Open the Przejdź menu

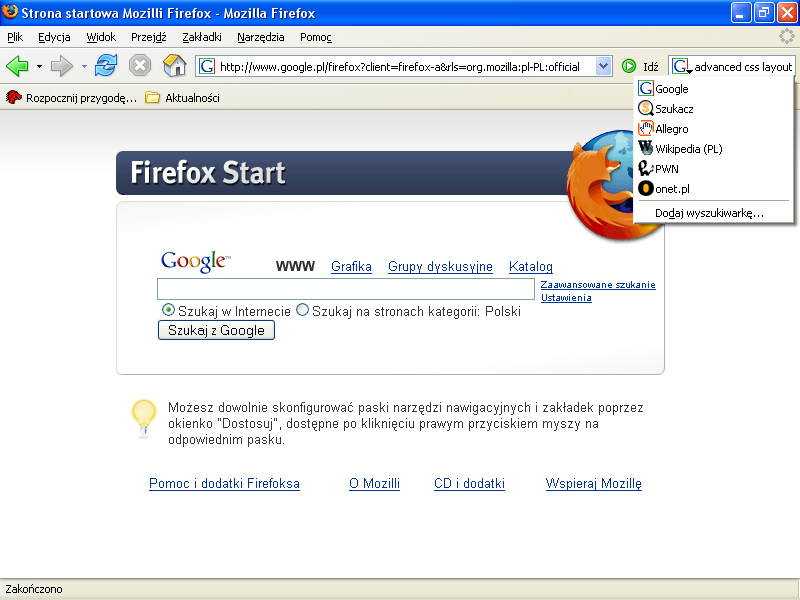148,37
